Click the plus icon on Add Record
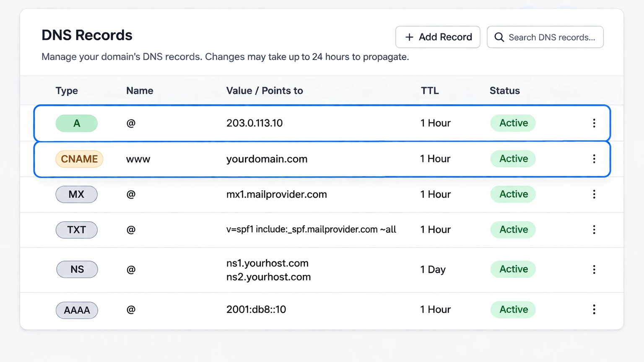This screenshot has height=362, width=644. (409, 37)
